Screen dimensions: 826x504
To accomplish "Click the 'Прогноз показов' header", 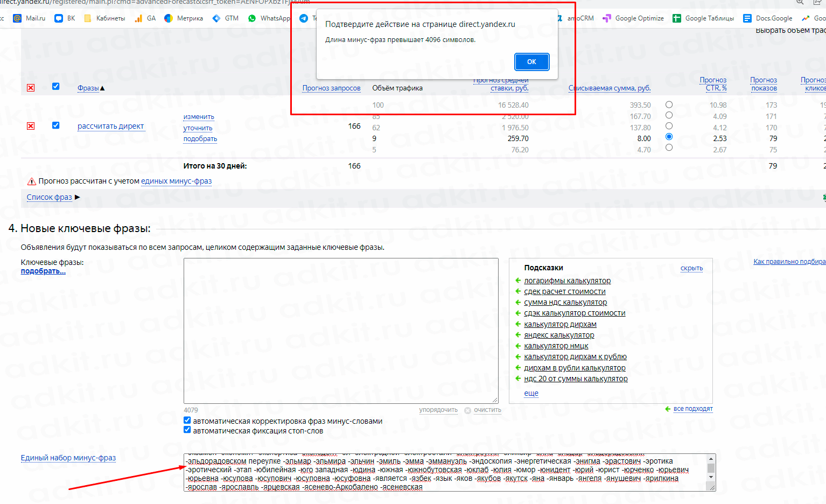I will click(764, 84).
